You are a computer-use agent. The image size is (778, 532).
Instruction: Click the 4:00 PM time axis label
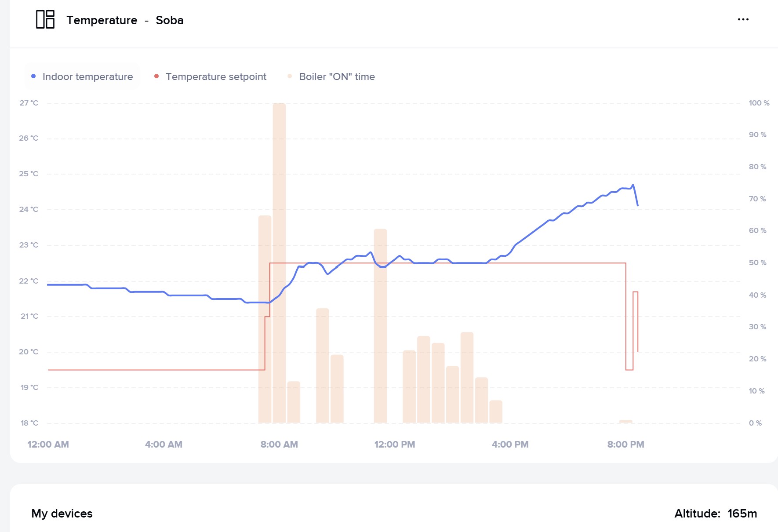(x=510, y=445)
